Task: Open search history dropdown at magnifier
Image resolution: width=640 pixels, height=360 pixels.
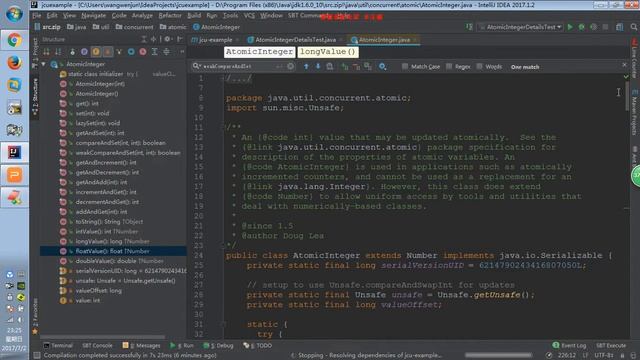Action: click(196, 66)
